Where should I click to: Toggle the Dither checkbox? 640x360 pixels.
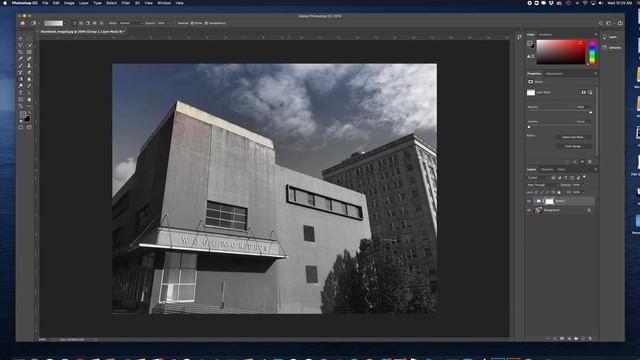[x=192, y=23]
